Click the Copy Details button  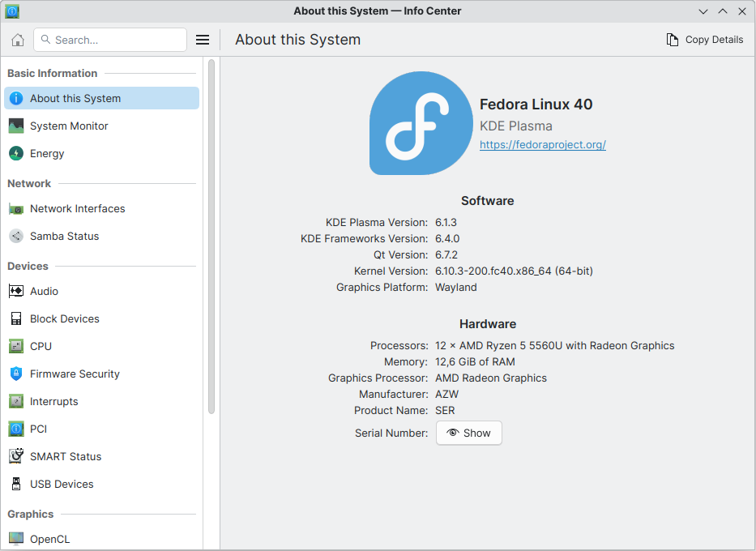704,40
